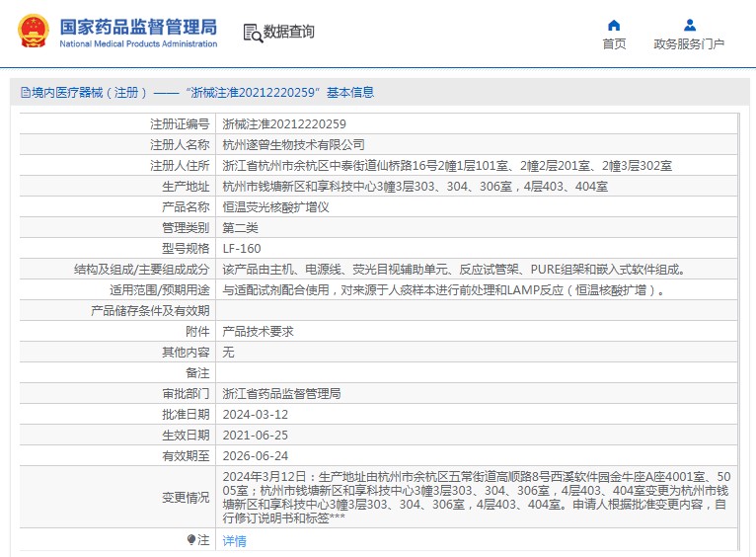The image size is (756, 557).
Task: Click the 首页 house icon
Action: (x=614, y=26)
